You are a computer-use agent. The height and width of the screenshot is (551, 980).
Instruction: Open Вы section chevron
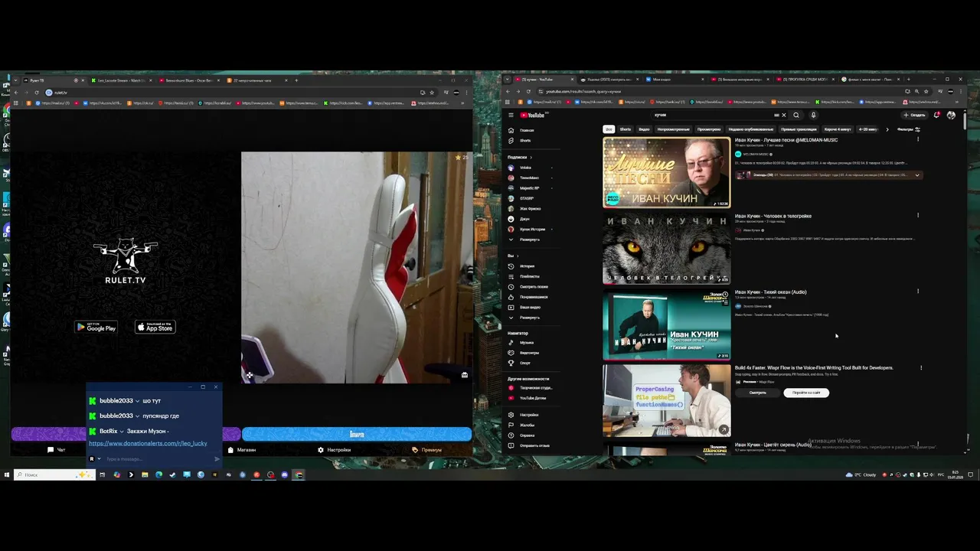click(x=518, y=256)
